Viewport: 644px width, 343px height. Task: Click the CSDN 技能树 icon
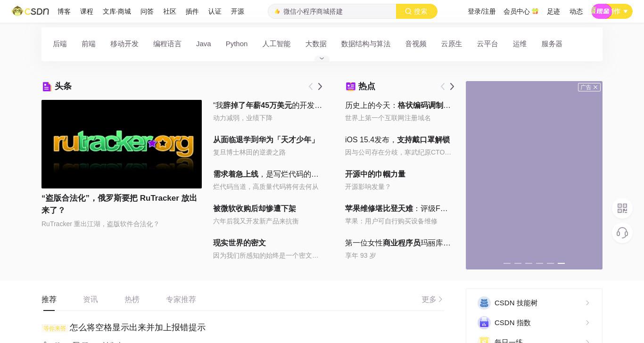click(x=484, y=303)
